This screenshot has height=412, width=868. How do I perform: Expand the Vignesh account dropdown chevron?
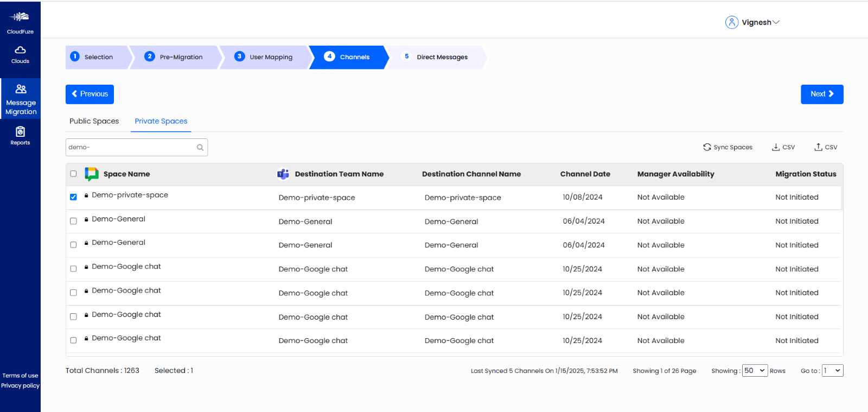click(776, 22)
